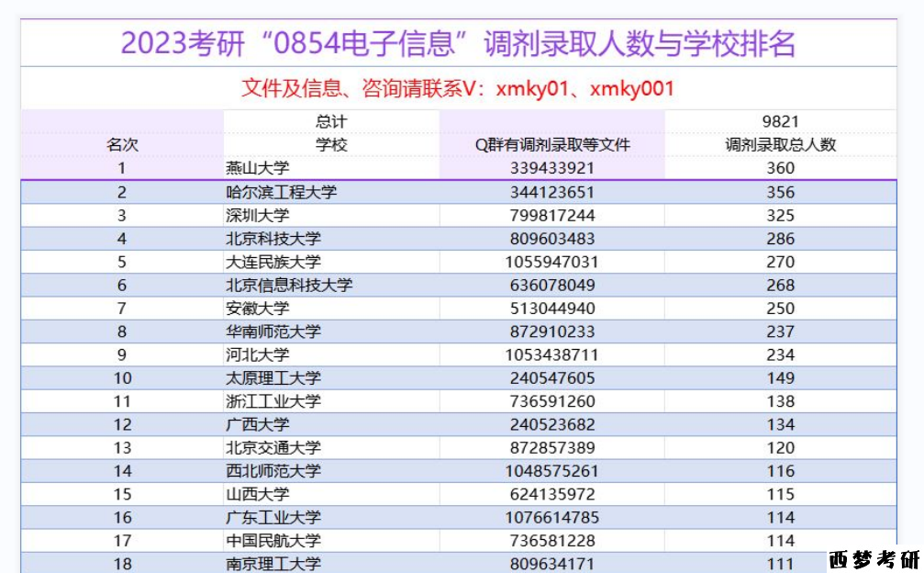Click the school name "北京科技大学"
This screenshot has width=924, height=573.
(273, 239)
